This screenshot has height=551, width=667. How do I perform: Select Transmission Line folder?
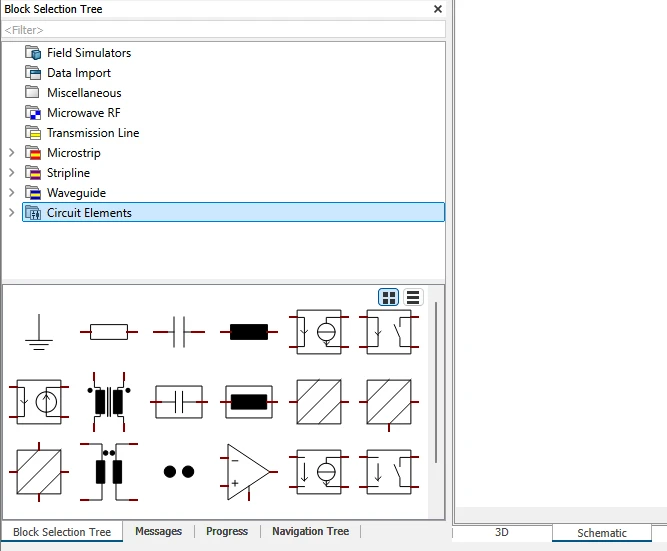[82, 133]
